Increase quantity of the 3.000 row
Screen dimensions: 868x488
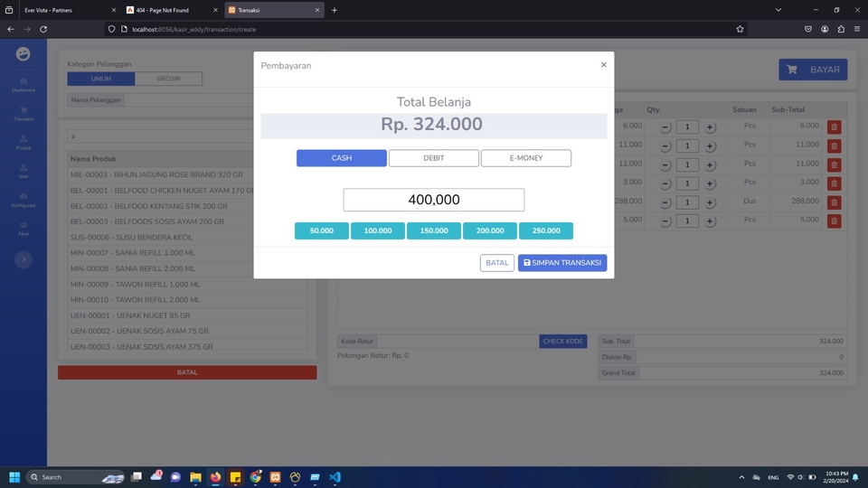tap(709, 183)
